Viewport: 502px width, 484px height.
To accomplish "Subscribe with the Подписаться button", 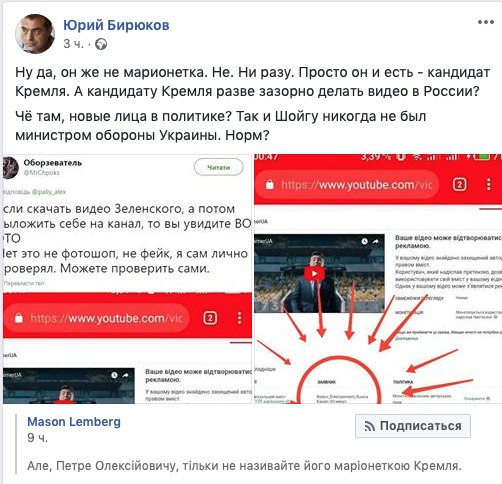I will pyautogui.click(x=413, y=426).
